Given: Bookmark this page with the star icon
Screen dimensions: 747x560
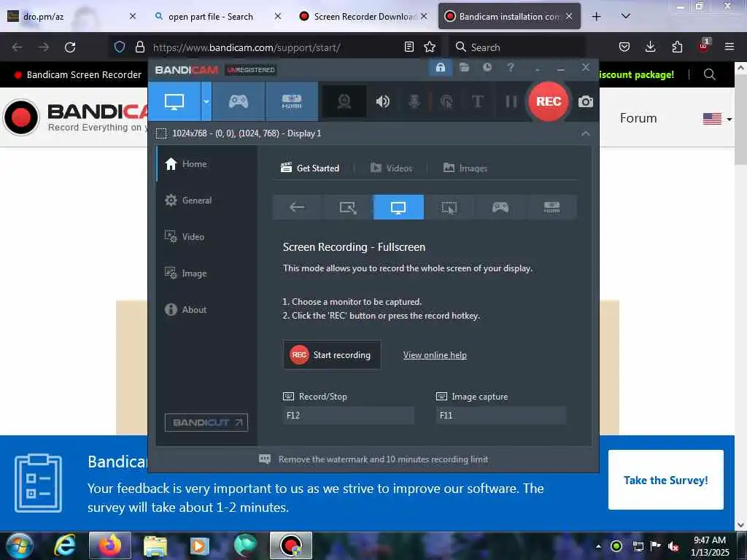Looking at the screenshot, I should tap(430, 47).
